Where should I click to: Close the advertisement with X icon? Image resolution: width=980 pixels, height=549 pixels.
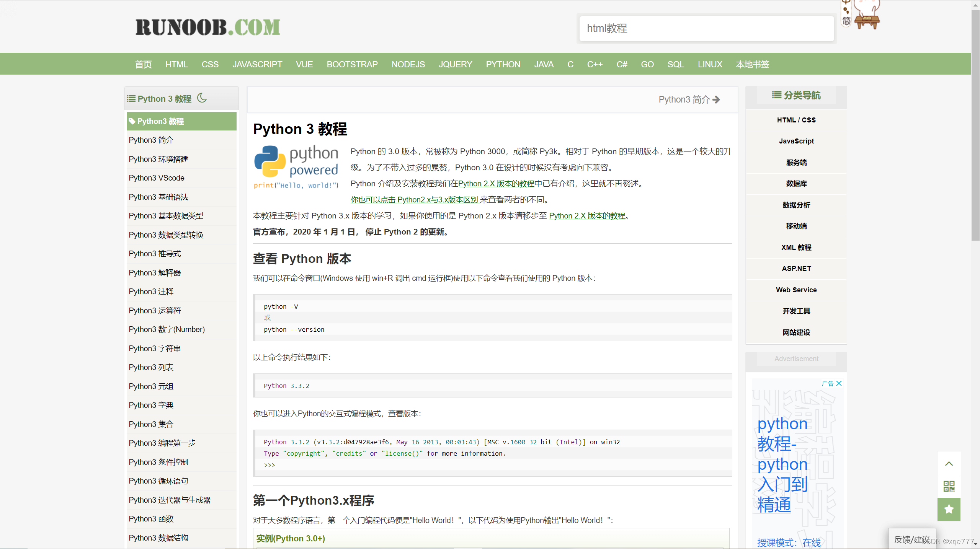[x=839, y=383]
